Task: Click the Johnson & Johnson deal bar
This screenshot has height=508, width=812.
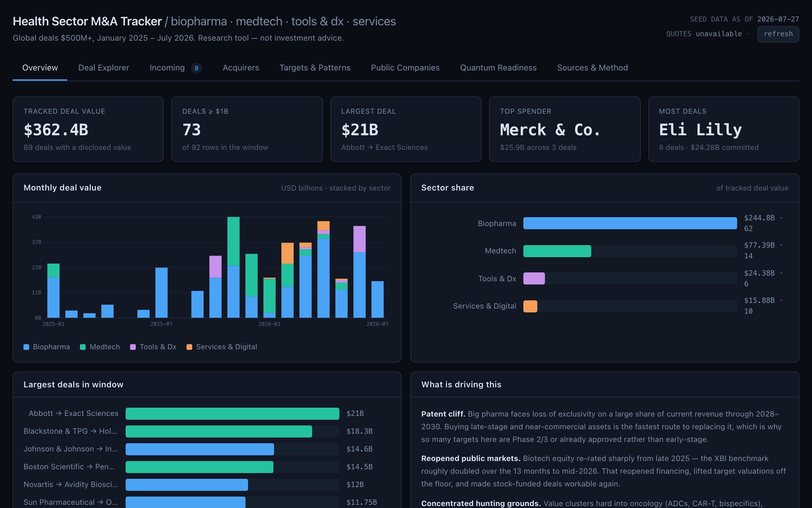Action: tap(200, 449)
